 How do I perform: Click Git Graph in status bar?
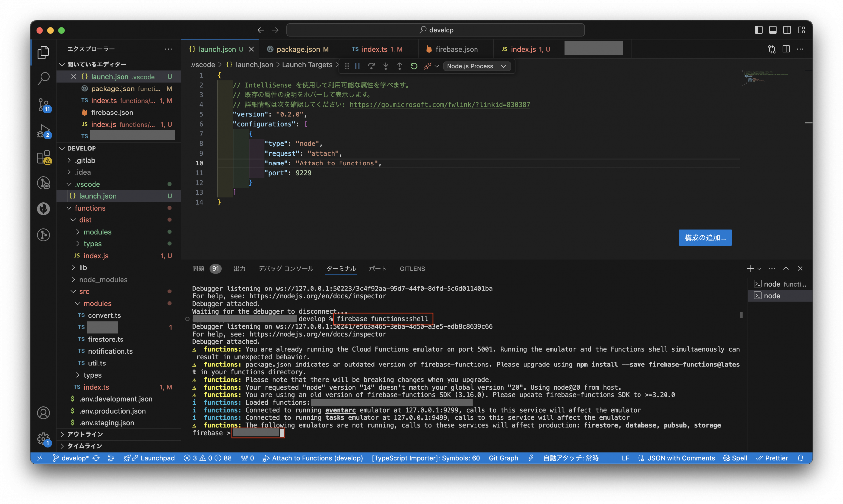click(503, 458)
